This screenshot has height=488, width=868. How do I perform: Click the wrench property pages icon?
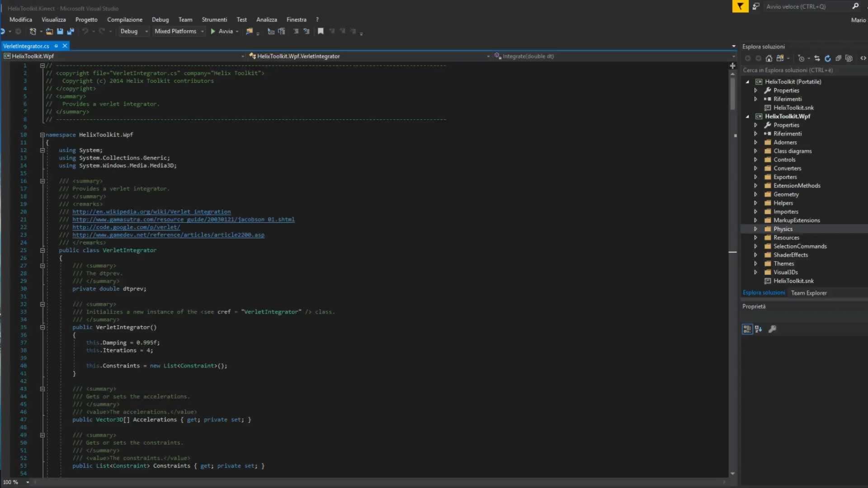(x=773, y=329)
